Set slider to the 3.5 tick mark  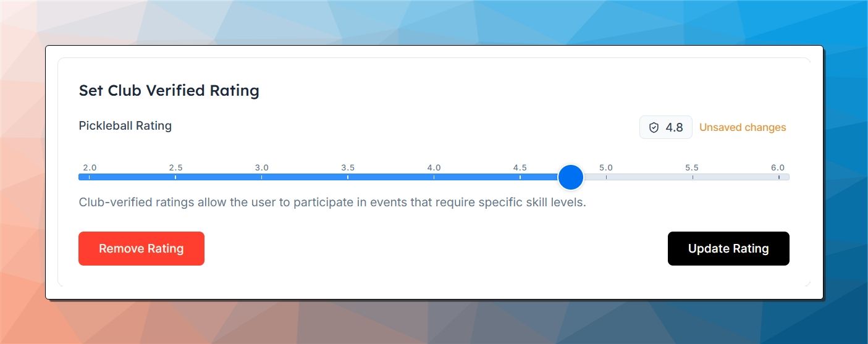click(348, 177)
